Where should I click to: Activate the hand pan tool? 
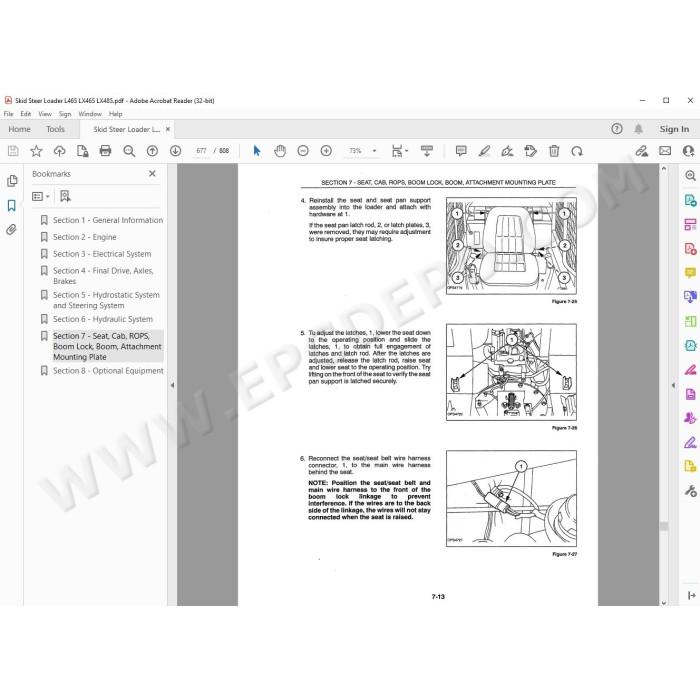[x=280, y=151]
